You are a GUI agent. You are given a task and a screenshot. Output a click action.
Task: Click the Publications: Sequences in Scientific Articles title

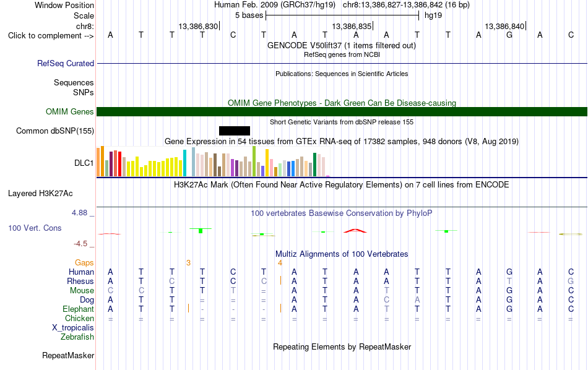(x=342, y=74)
